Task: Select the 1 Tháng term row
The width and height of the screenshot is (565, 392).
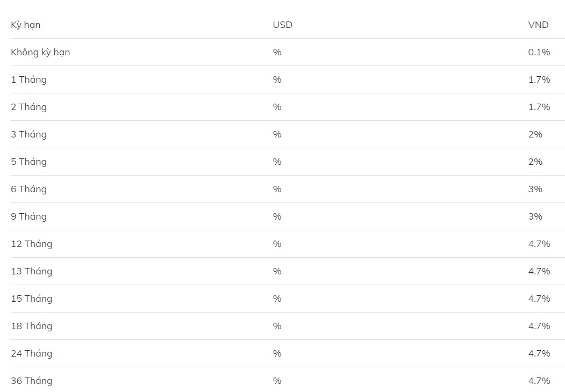Action: [288, 79]
